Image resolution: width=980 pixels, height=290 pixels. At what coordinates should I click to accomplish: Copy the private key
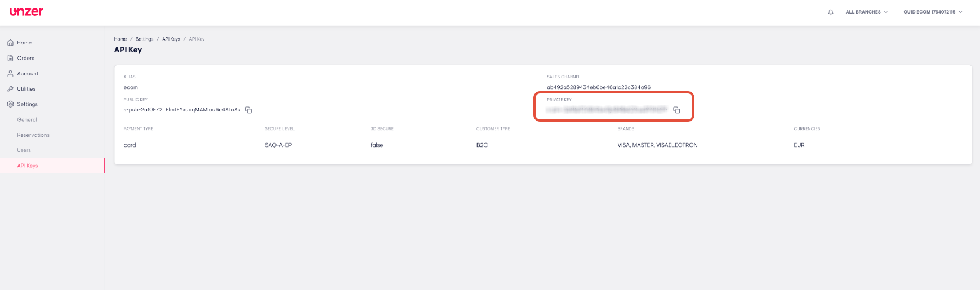(676, 110)
